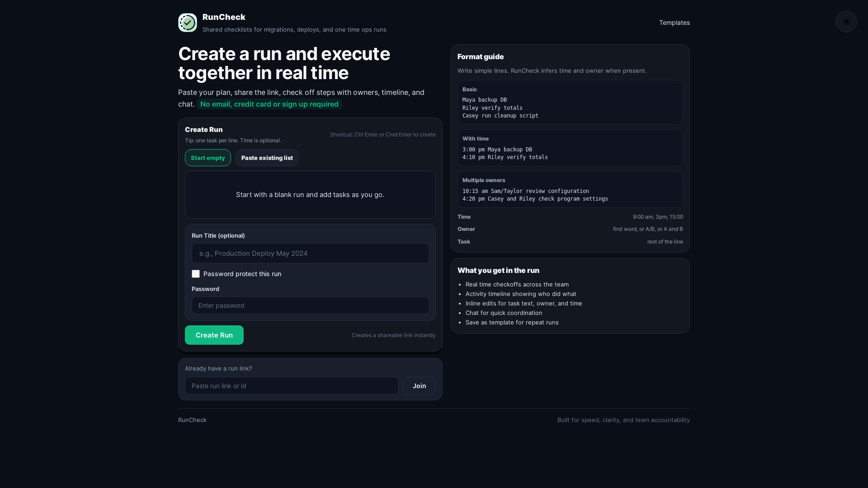Screen dimensions: 868x488
Task: Click 'Built for speed, clarity, and team accountability'
Action: pos(623,420)
